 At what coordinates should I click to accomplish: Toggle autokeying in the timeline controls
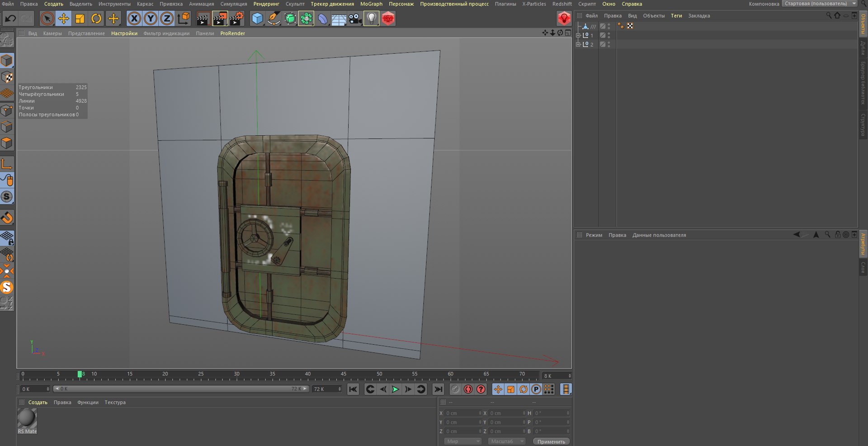[x=468, y=389]
